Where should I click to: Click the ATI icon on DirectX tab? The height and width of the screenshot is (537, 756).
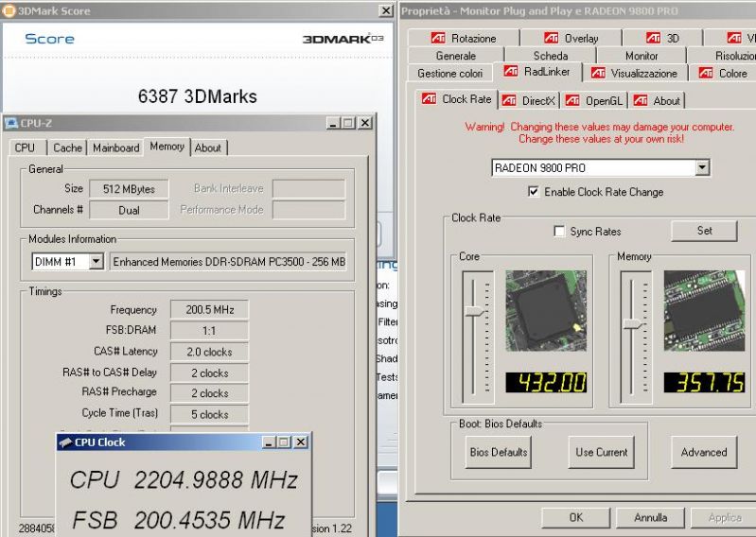[x=509, y=100]
